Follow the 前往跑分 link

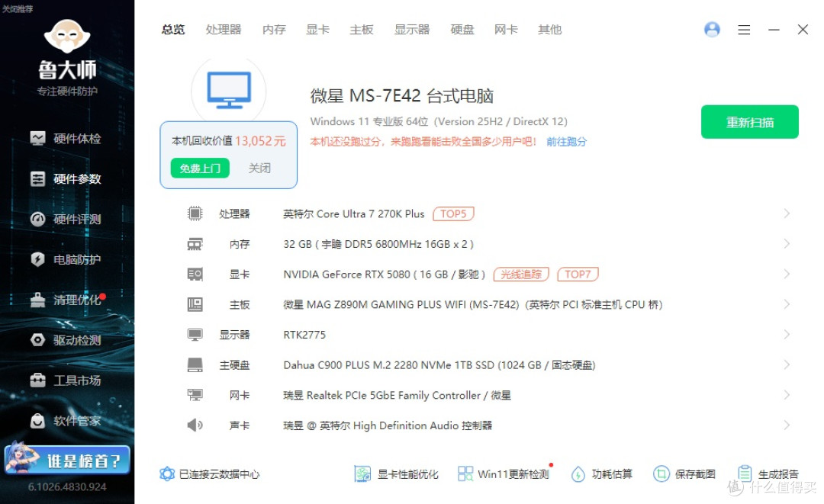coord(566,142)
